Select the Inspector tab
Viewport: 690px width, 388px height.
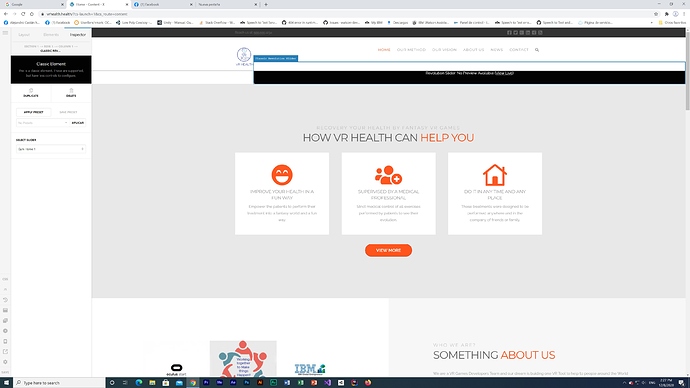pos(78,34)
